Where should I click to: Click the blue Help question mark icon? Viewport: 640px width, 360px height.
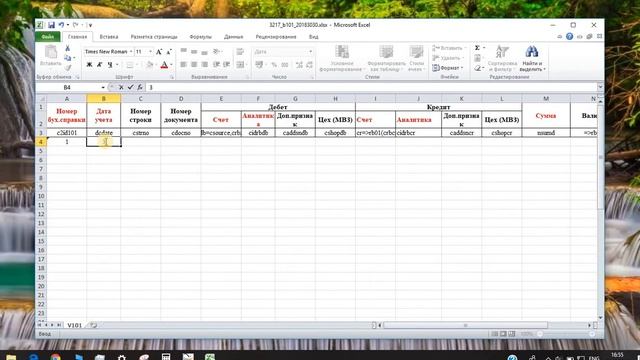coord(569,36)
